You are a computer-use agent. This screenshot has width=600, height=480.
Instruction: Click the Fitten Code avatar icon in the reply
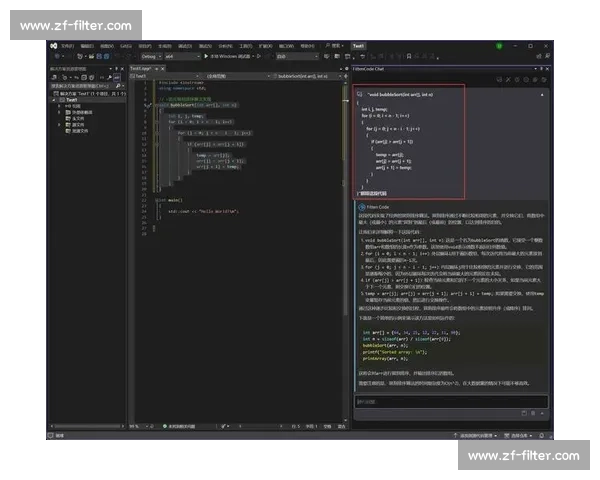pyautogui.click(x=362, y=207)
